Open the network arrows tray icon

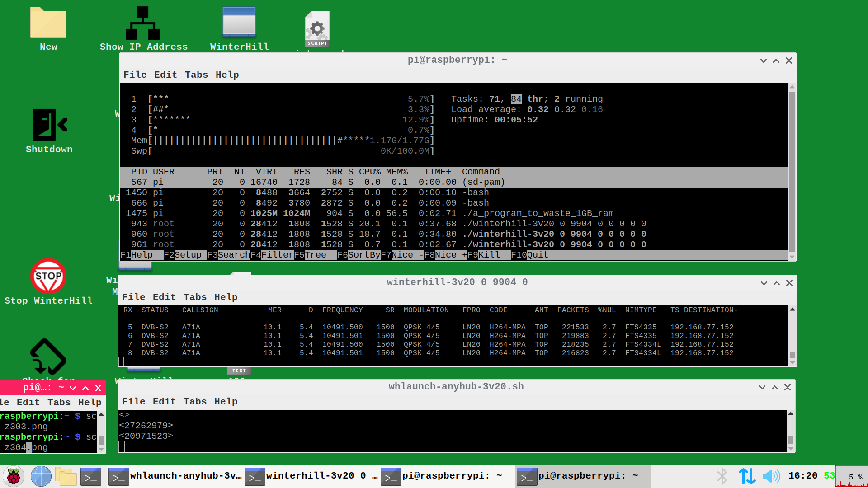coord(747,476)
